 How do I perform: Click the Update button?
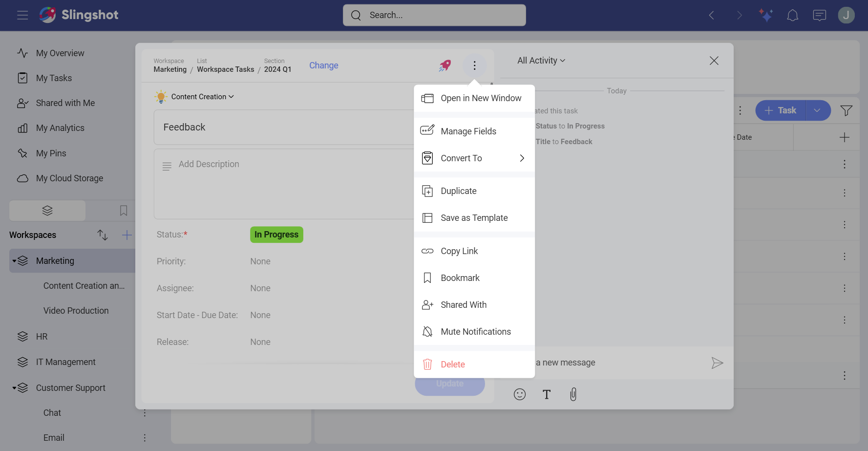pyautogui.click(x=450, y=384)
